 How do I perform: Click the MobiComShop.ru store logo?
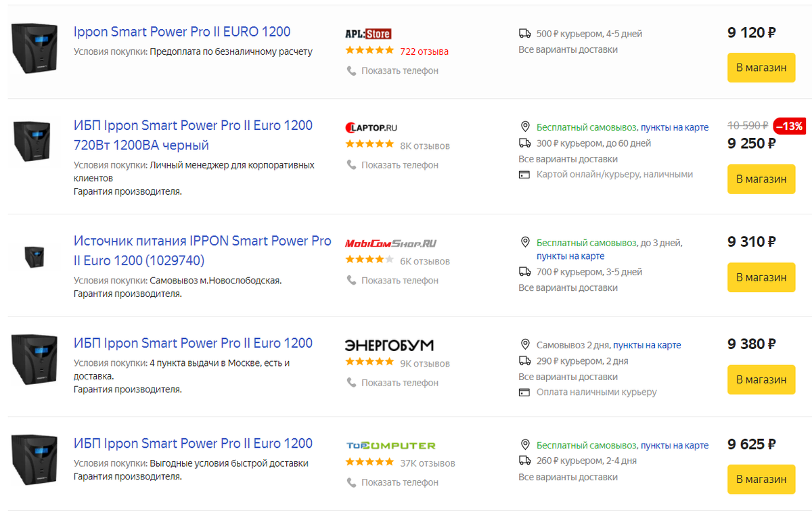point(390,243)
